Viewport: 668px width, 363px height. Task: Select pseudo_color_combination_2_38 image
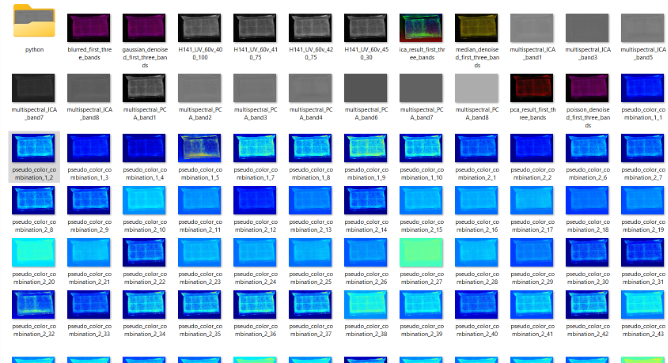pos(366,304)
